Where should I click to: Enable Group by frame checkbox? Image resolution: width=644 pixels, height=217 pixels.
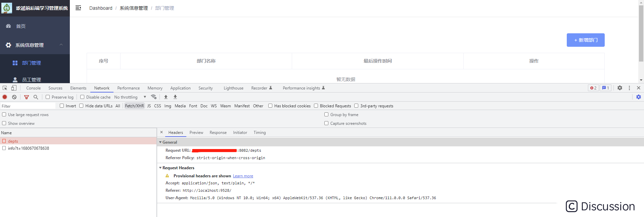pyautogui.click(x=326, y=114)
